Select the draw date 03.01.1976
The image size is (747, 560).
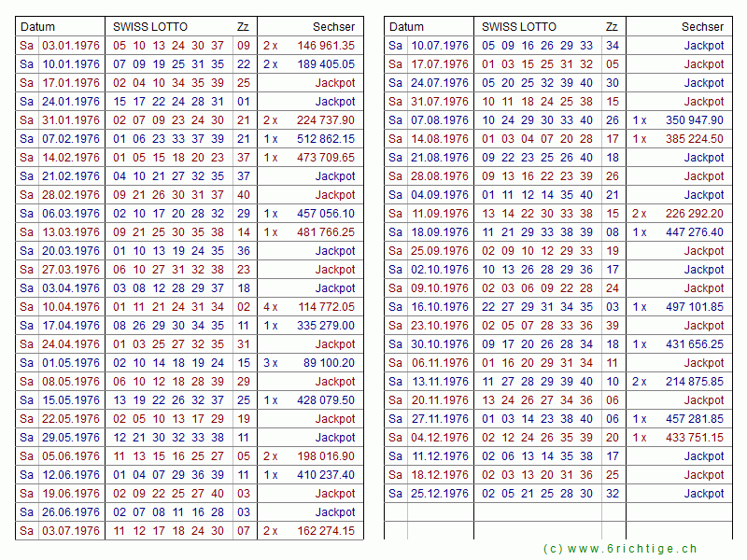[x=70, y=46]
